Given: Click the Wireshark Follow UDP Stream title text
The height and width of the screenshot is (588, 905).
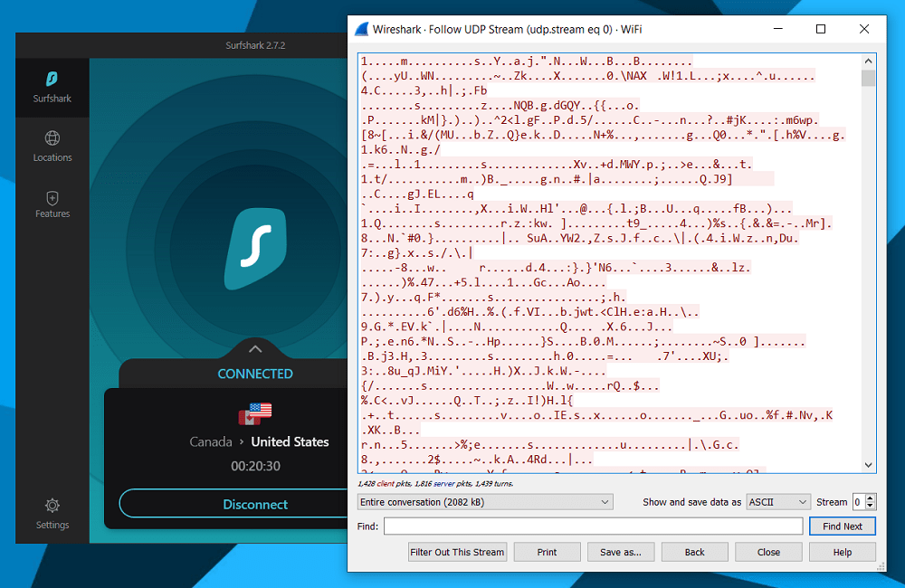Looking at the screenshot, I should coord(508,30).
